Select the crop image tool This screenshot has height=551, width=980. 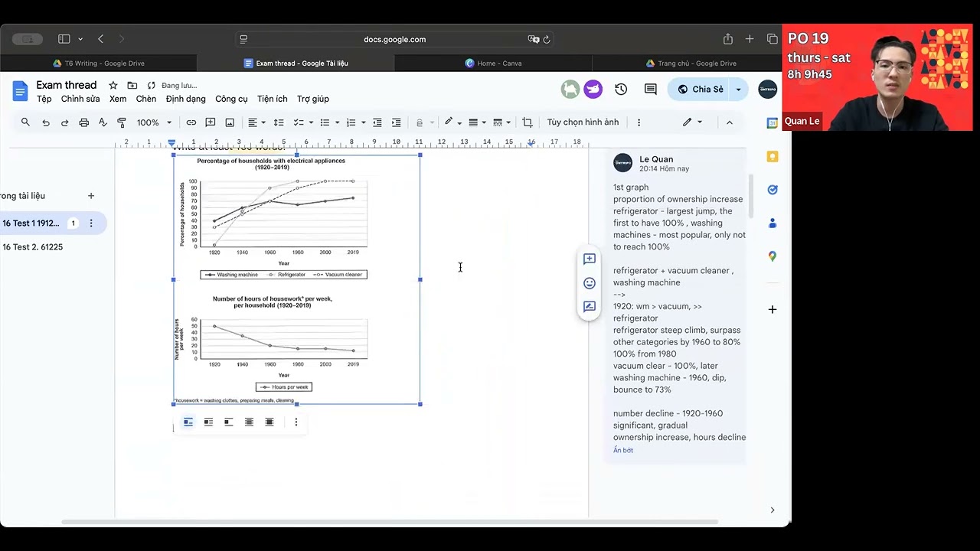(527, 122)
